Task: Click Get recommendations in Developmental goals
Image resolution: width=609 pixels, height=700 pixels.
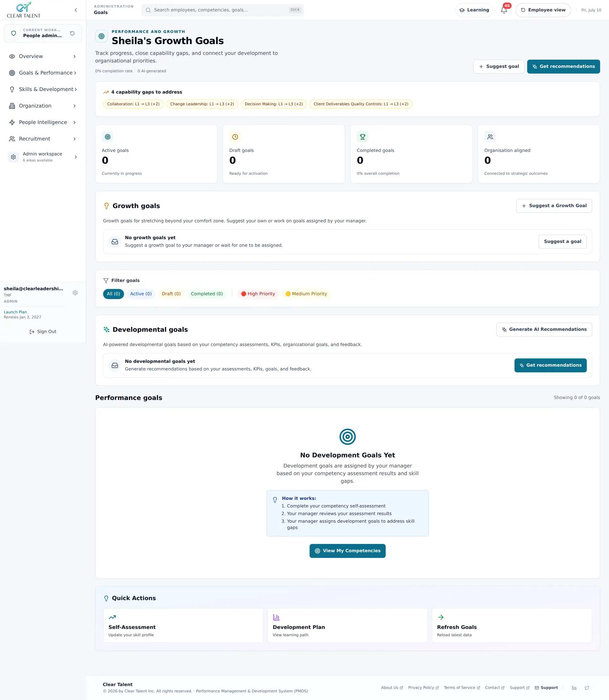Action: [550, 365]
